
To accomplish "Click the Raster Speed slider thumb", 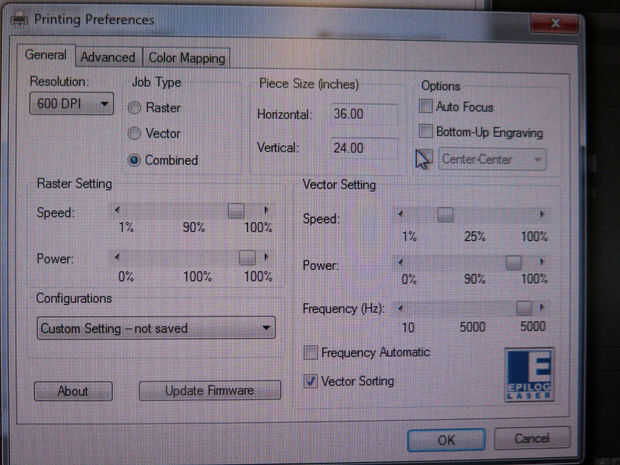I will point(236,211).
